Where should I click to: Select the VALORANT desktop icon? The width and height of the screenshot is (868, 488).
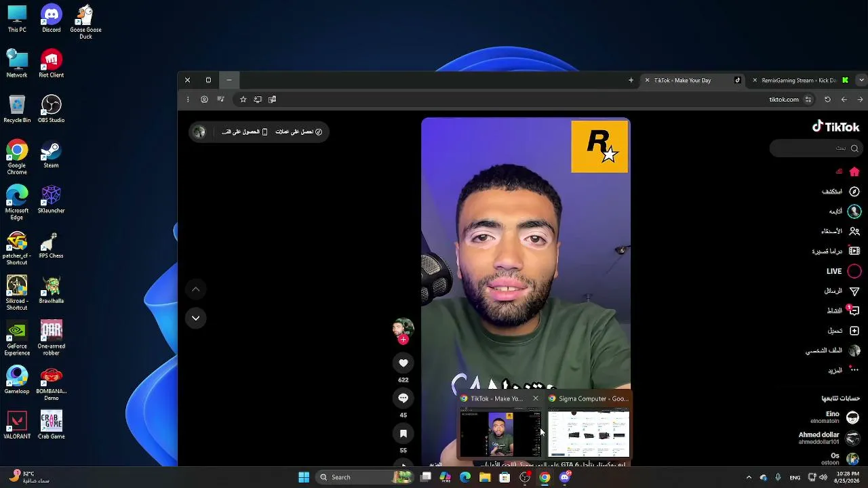[17, 425]
